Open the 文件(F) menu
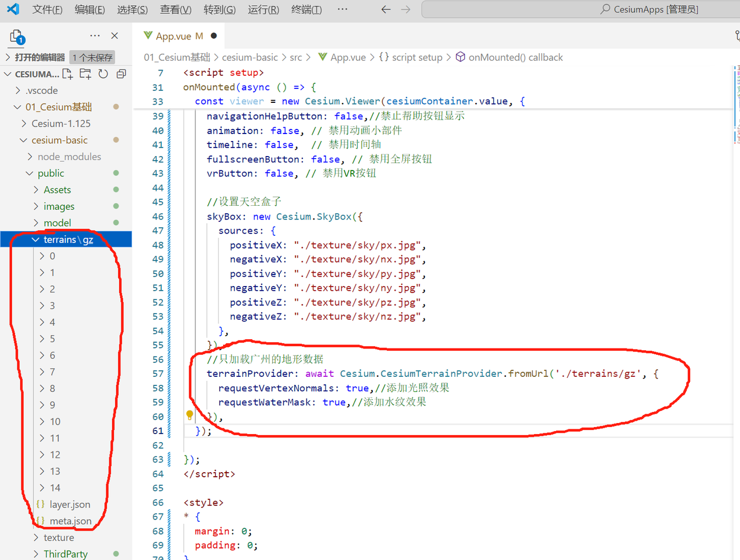The height and width of the screenshot is (560, 740). click(x=47, y=9)
